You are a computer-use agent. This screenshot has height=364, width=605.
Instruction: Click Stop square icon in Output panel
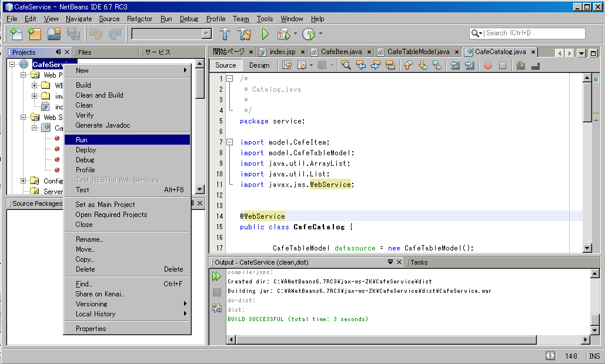tap(217, 292)
